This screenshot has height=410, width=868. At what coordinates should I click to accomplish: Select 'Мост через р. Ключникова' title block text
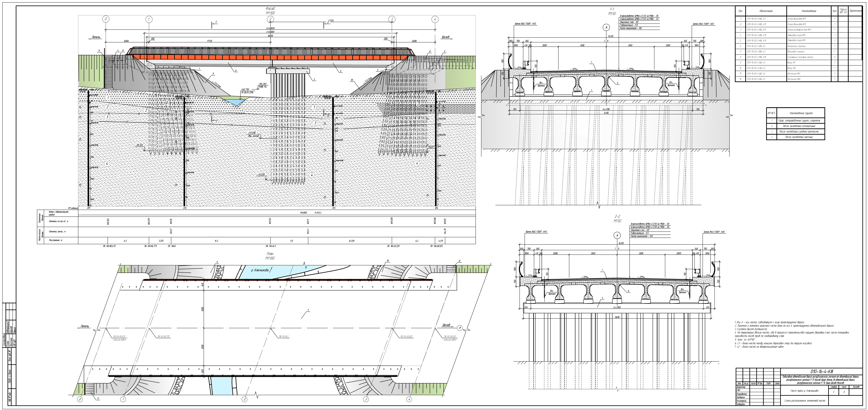[x=804, y=391]
